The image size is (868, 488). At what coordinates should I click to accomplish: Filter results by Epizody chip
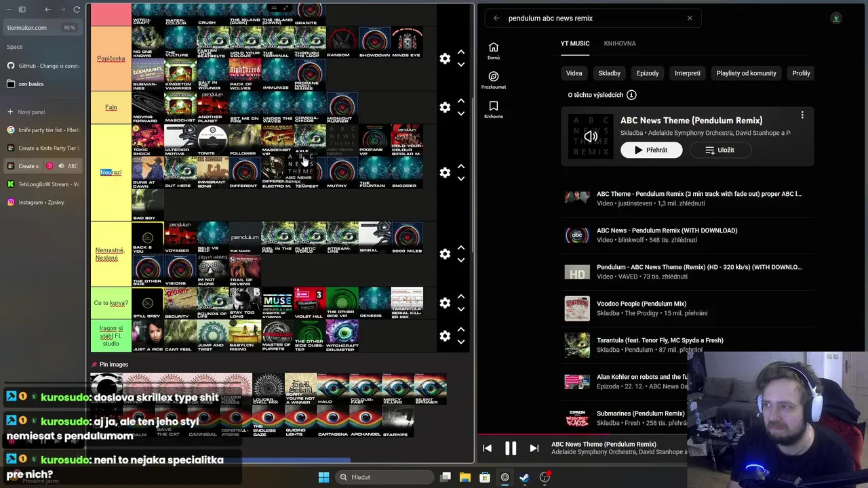point(648,73)
